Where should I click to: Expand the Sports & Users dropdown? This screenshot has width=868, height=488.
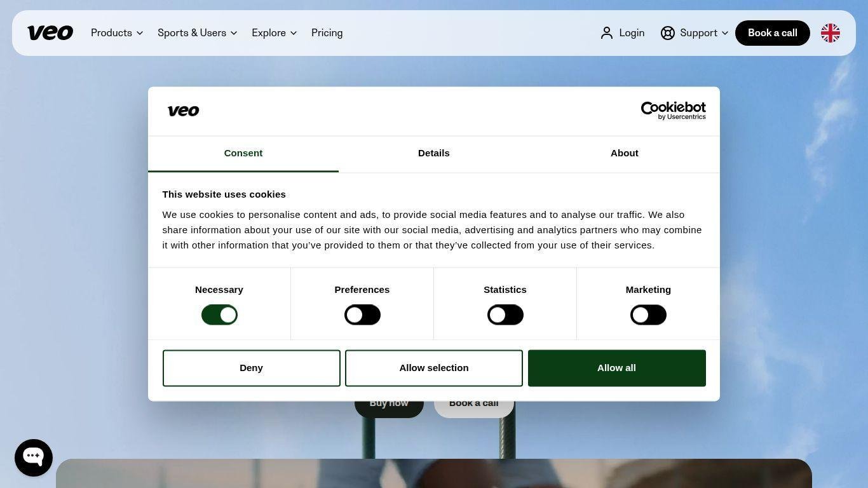coord(197,33)
